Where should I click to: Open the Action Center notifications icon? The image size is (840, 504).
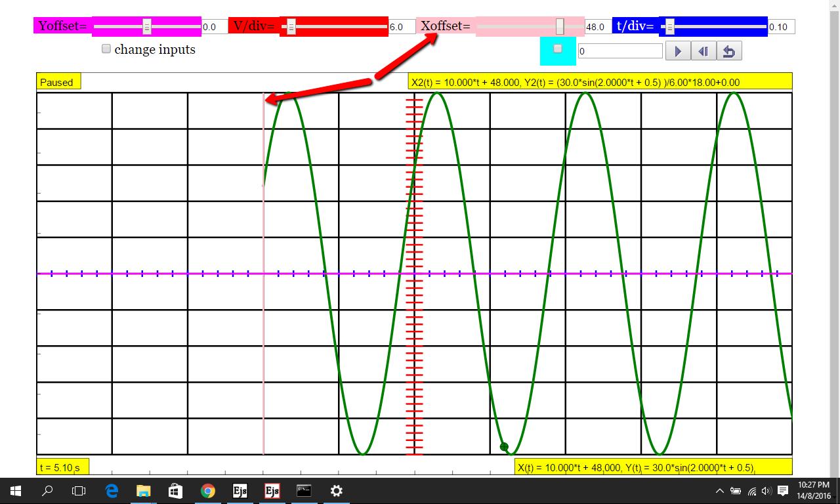(783, 491)
